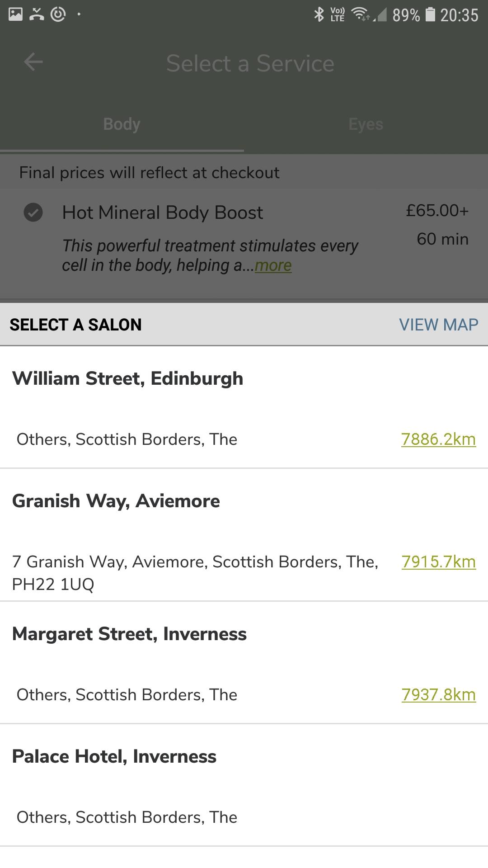Choose Margaret Street, Inverness salon
488x868 pixels.
pyautogui.click(x=129, y=634)
